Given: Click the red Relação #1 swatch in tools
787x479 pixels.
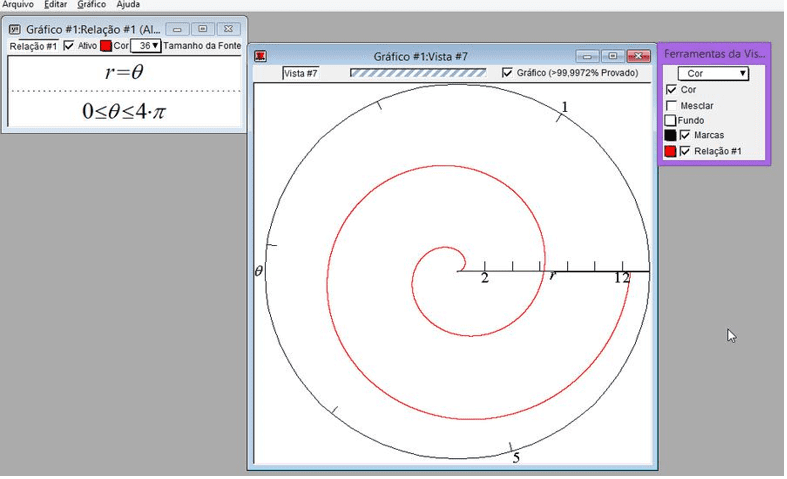Looking at the screenshot, I should [670, 151].
